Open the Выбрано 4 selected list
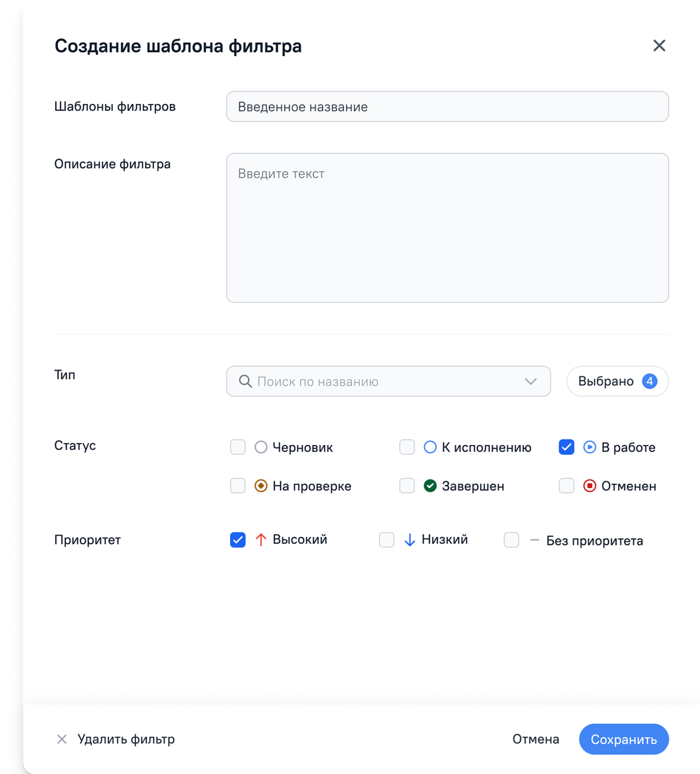This screenshot has width=700, height=774. tap(617, 382)
